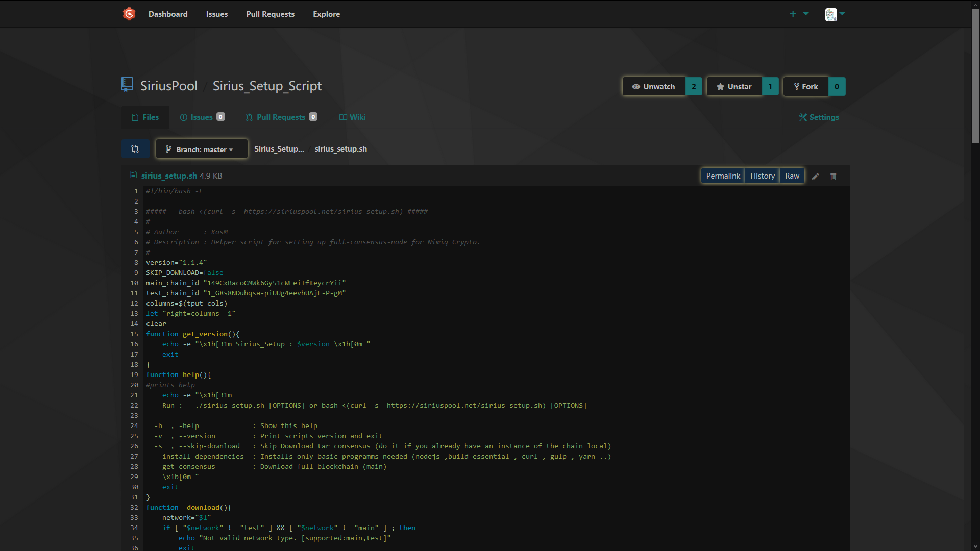The height and width of the screenshot is (551, 980).
Task: Click the compare branches icon button
Action: pos(135,149)
